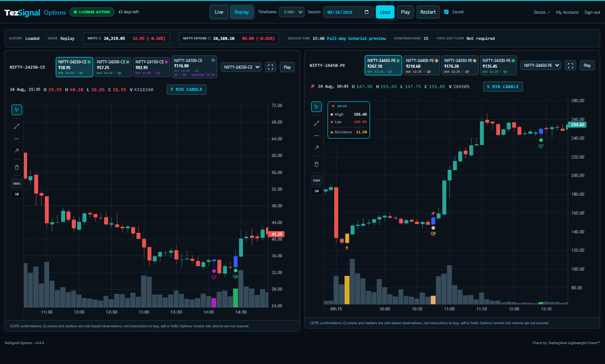Pick the trend line tool on the CE chart
Image resolution: width=605 pixels, height=364 pixels.
coord(17,126)
